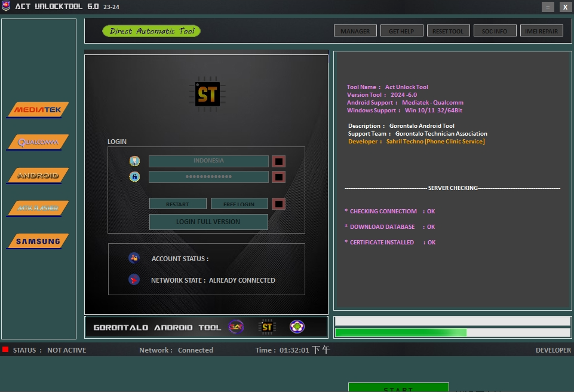Screen dimensions: 574x392
Task: Click the Description Gorontalo Android Tool line
Action: 401,125
